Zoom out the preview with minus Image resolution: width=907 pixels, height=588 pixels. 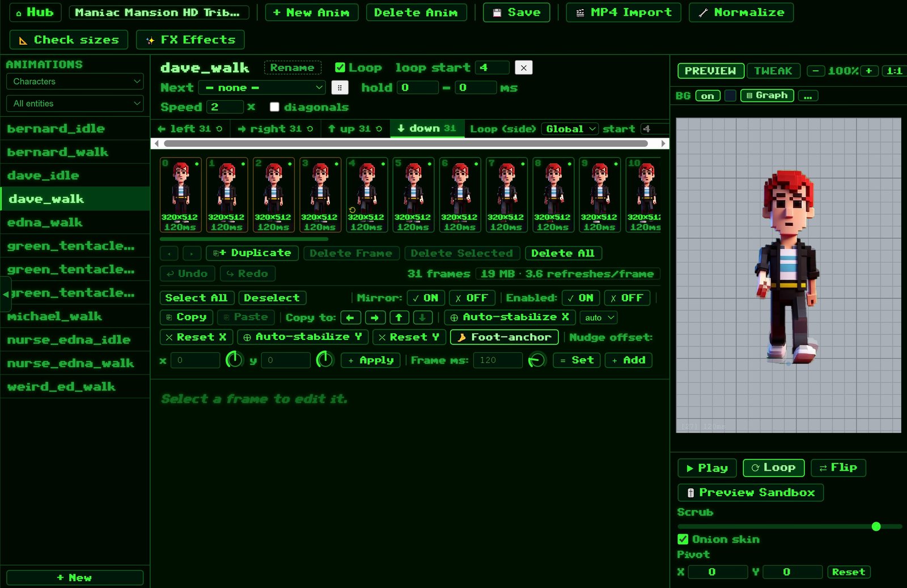click(816, 71)
